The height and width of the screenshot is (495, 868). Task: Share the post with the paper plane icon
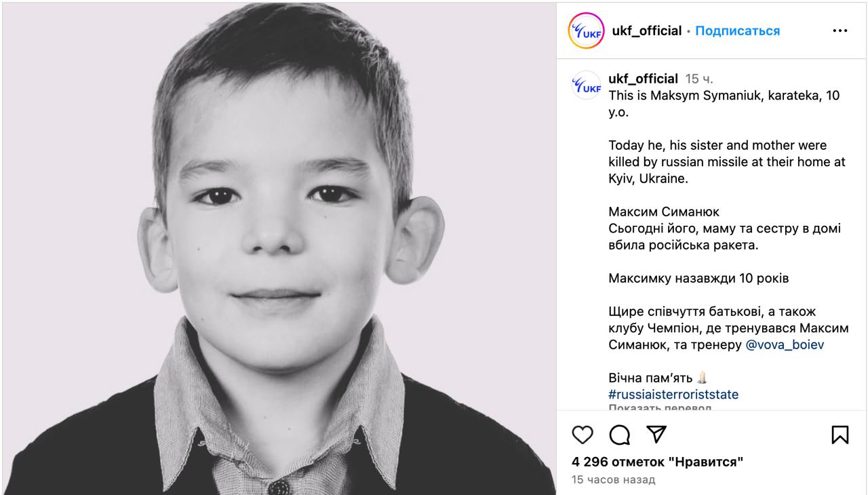click(656, 435)
